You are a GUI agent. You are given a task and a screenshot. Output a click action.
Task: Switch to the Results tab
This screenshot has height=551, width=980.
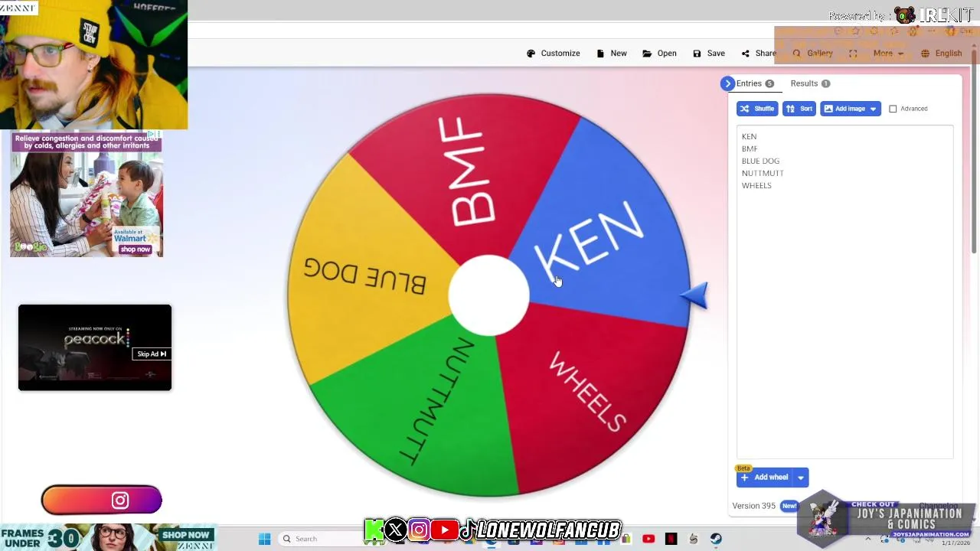[x=810, y=83]
